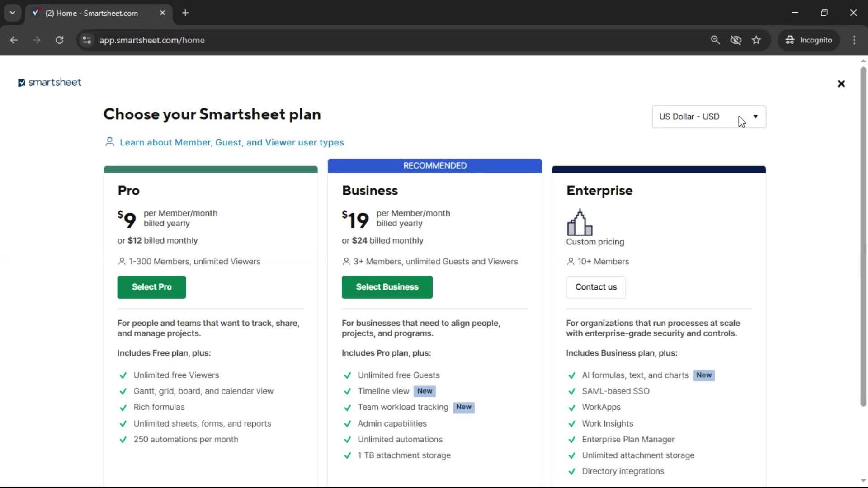
Task: Switch to the Home - Smartsheet.com tab
Action: coord(90,13)
